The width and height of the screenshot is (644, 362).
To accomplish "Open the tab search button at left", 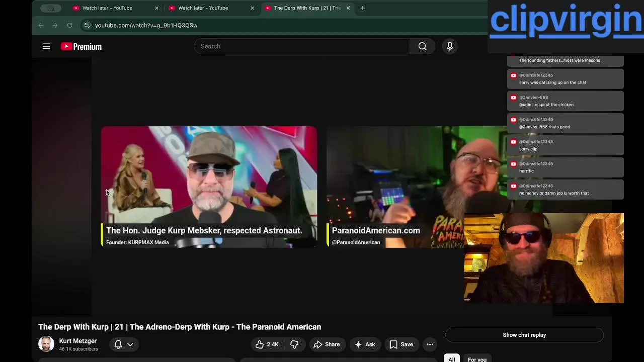I will (51, 8).
